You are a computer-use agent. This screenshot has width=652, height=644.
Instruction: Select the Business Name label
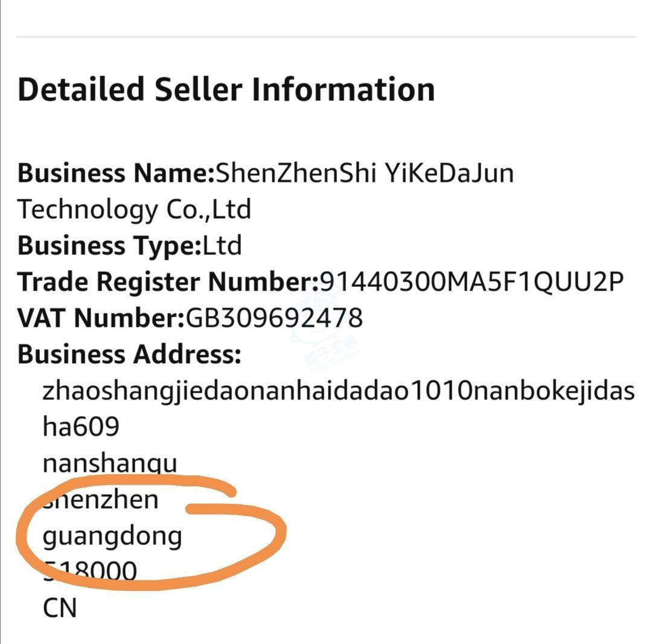(x=116, y=173)
